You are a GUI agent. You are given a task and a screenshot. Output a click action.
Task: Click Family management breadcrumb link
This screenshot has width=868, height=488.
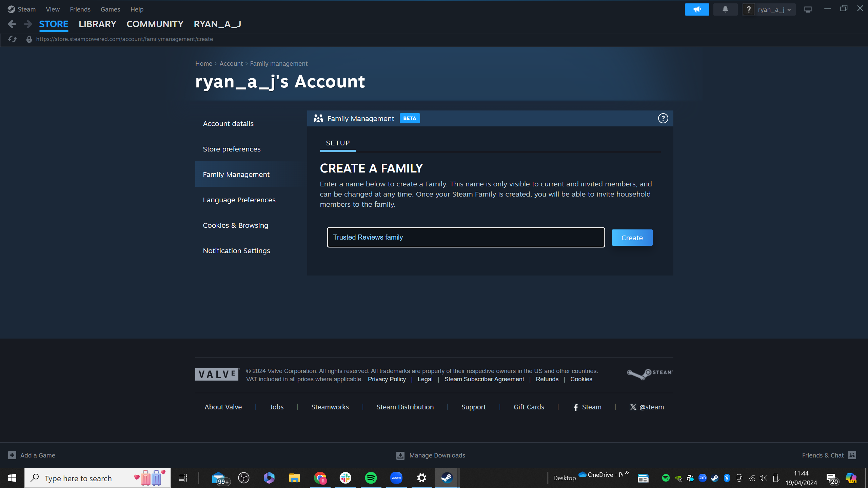(279, 63)
